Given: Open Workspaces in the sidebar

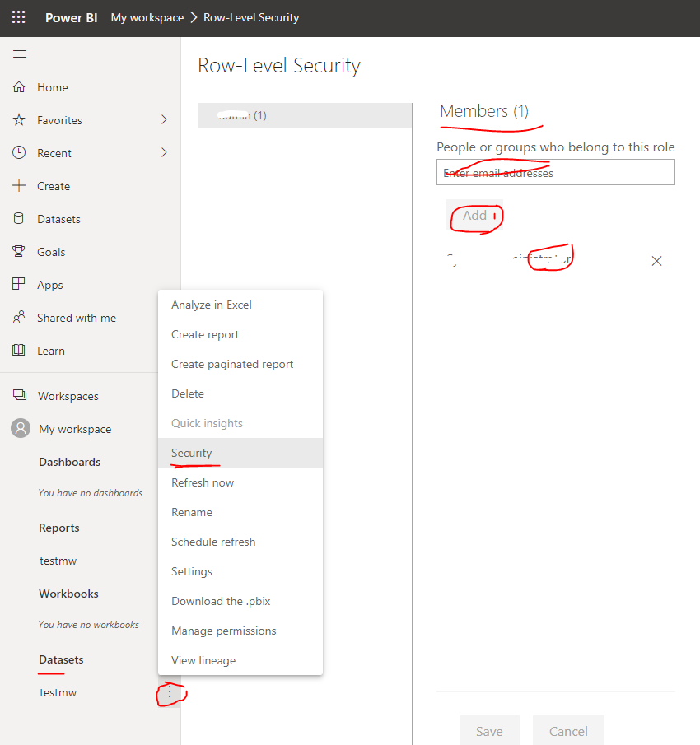Looking at the screenshot, I should tap(68, 396).
